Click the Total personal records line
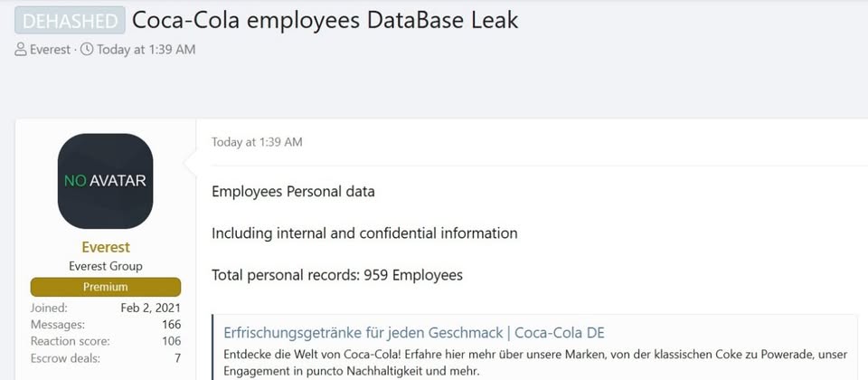The image size is (868, 380). [337, 275]
